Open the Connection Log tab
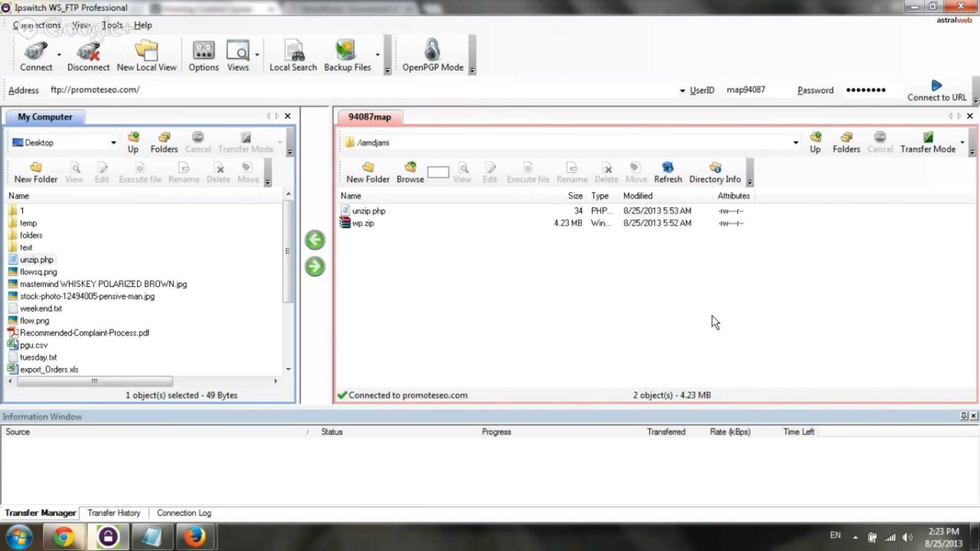 (x=184, y=513)
